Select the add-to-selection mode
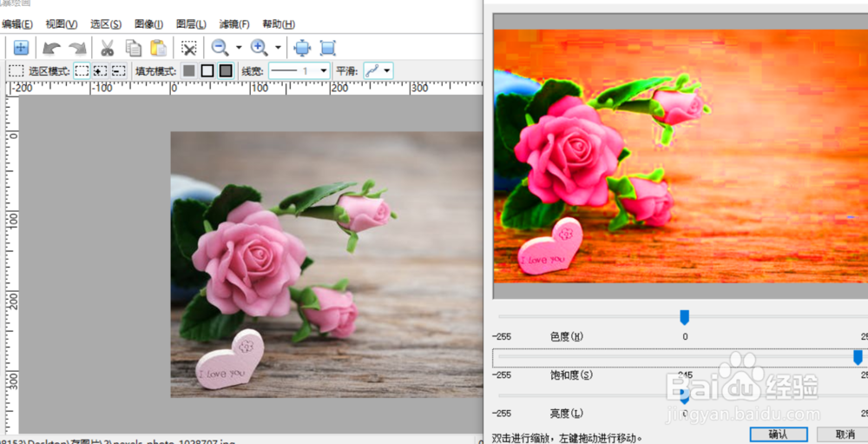Screen dimensions: 868x444 tap(100, 71)
